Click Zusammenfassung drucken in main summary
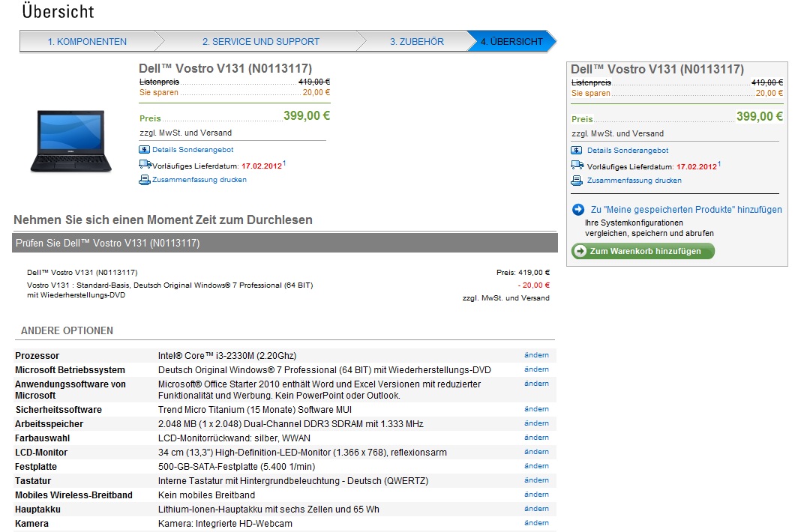 click(x=199, y=180)
